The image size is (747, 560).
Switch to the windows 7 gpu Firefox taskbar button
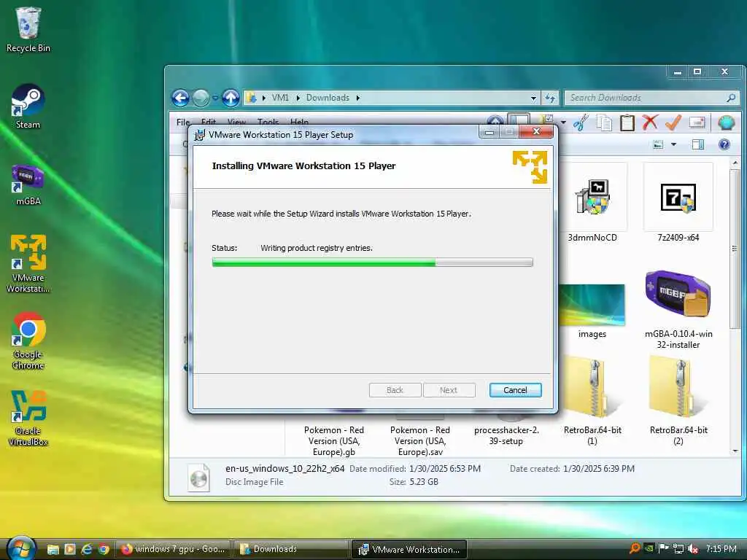172,549
